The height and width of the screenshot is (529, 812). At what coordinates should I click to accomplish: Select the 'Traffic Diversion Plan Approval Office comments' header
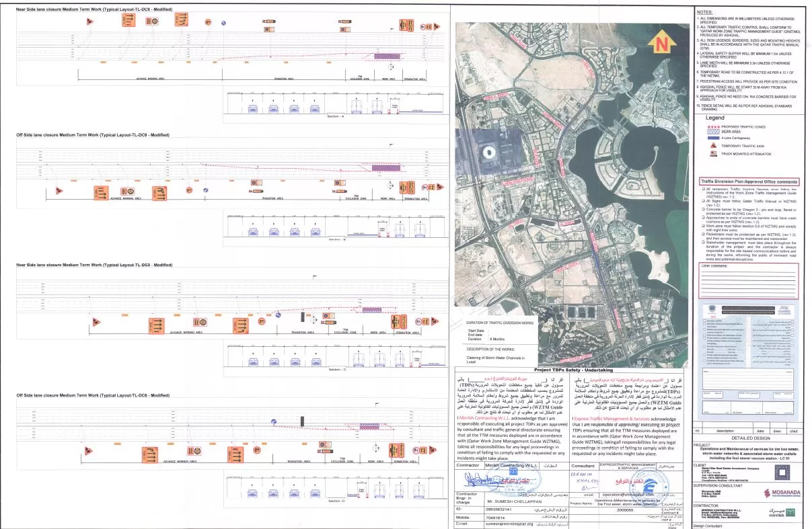(749, 181)
